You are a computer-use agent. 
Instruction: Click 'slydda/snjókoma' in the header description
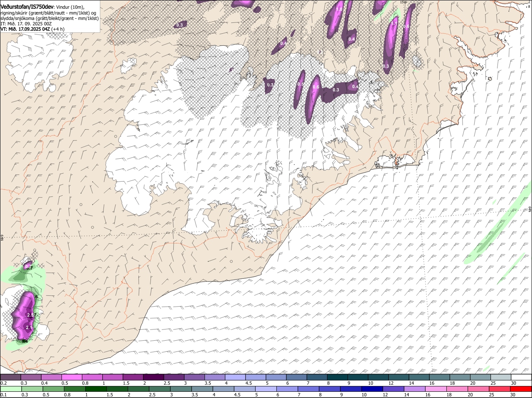(17, 18)
